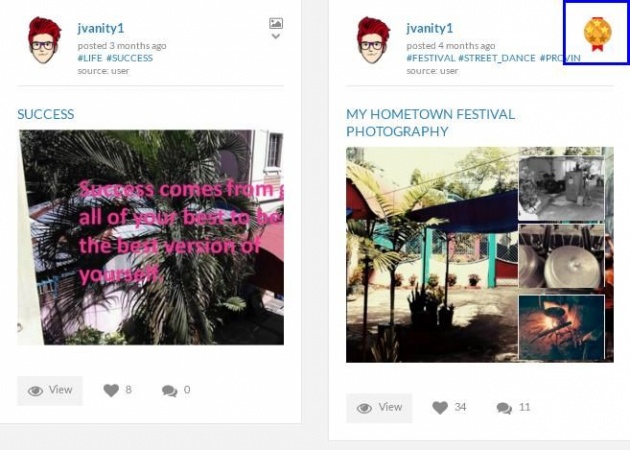Screen dimensions: 630x450
Task: Open comments on the SUCCESS post
Action: click(x=170, y=391)
